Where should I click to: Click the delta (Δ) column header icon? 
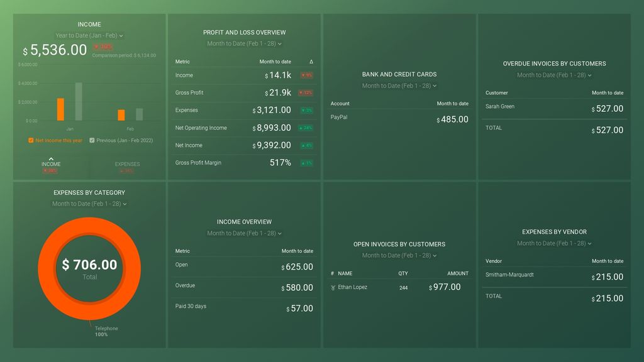click(x=311, y=62)
